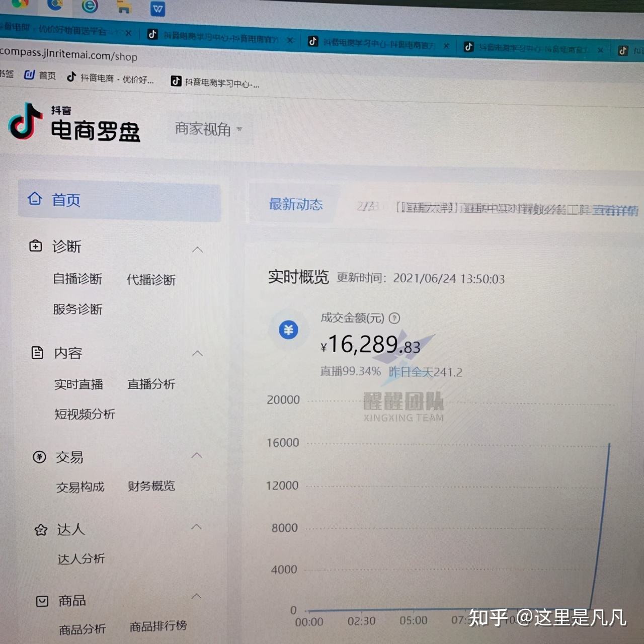Click the blue yen coin icon
644x644 pixels.
(289, 330)
